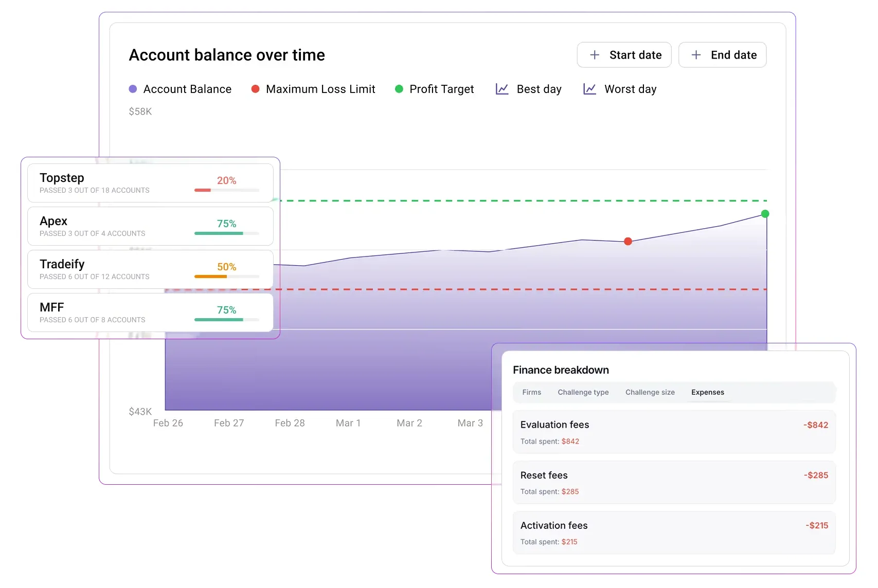The image size is (878, 588).
Task: Click the Tradeify 50% progress bar
Action: 227,277
